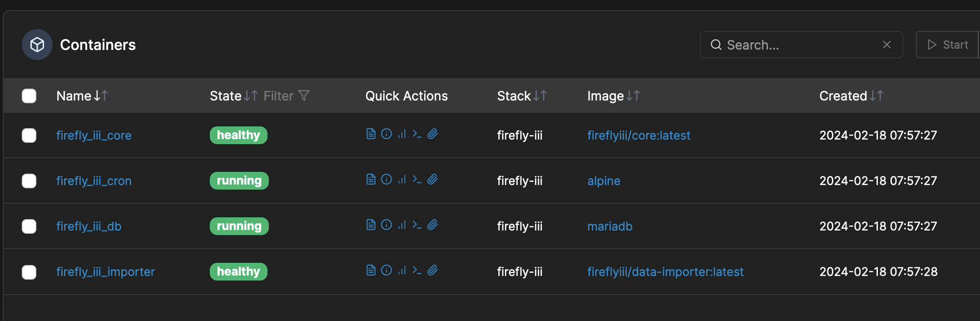The image size is (980, 321).
Task: Open the State filter funnel
Action: click(x=303, y=95)
